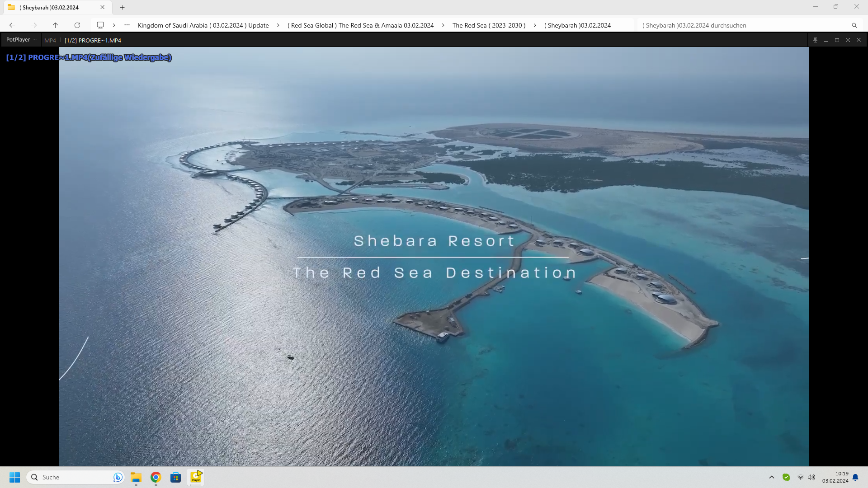Viewport: 868px width, 488px height.
Task: Go back in File Explorer
Action: 12,25
